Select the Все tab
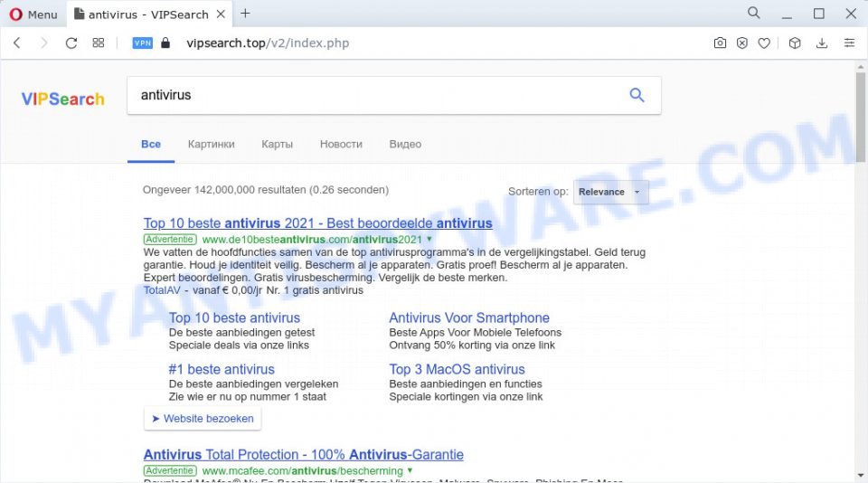868x483 pixels. coord(151,144)
